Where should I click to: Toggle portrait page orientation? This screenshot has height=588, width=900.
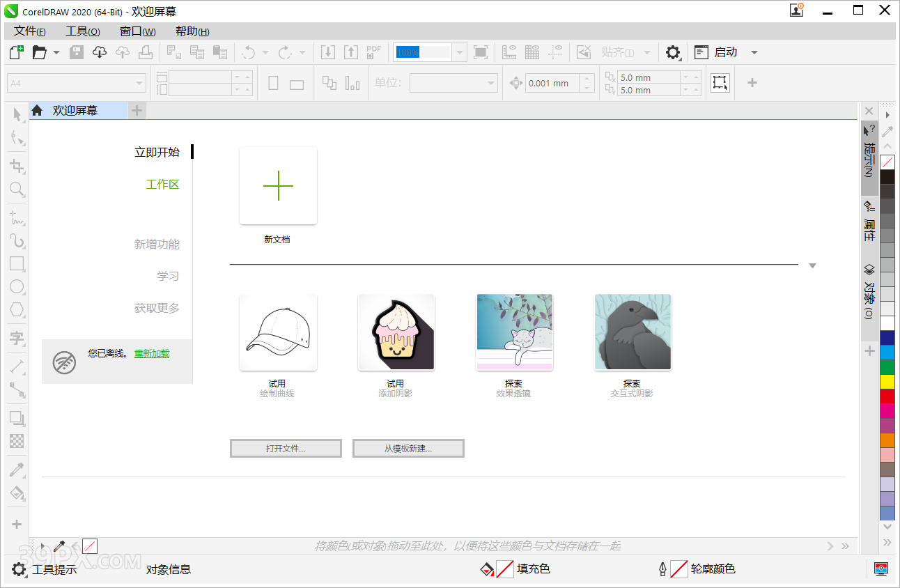[273, 83]
